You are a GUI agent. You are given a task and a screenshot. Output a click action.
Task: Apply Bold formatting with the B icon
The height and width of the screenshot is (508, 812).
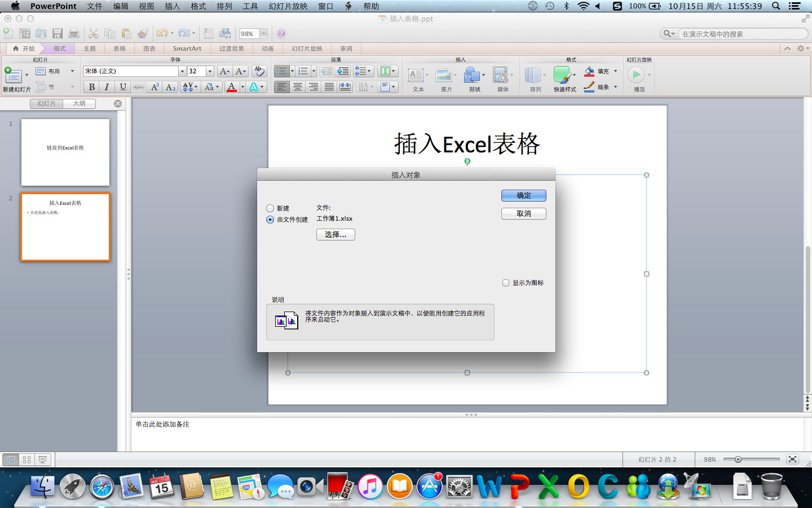click(x=91, y=87)
